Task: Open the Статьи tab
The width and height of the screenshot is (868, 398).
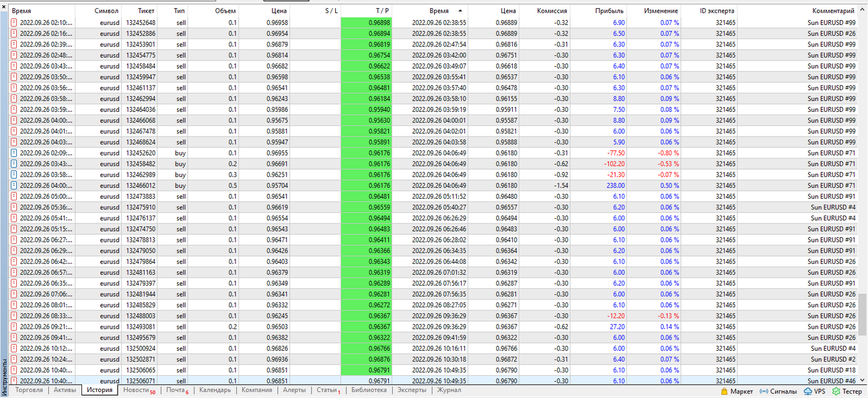Action: click(x=328, y=391)
